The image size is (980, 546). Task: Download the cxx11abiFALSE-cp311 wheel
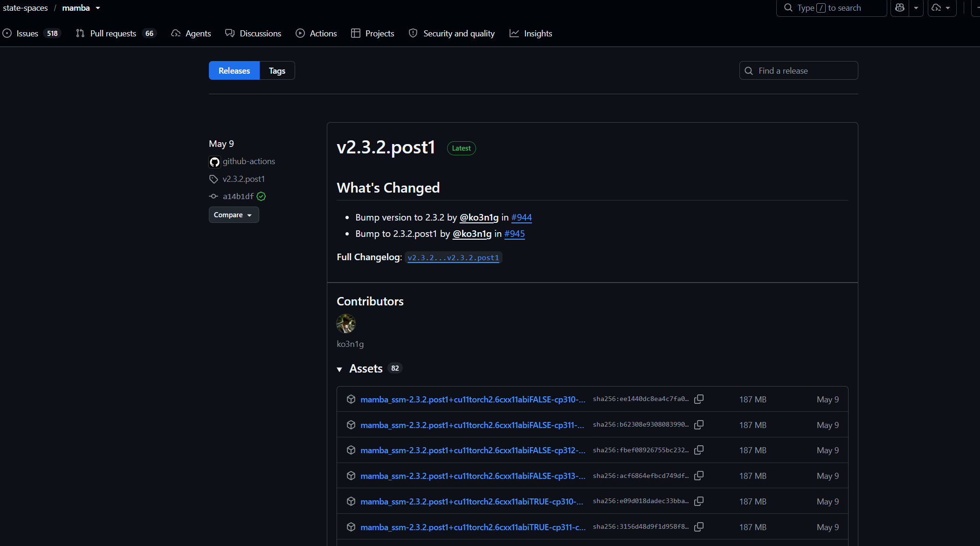point(472,425)
